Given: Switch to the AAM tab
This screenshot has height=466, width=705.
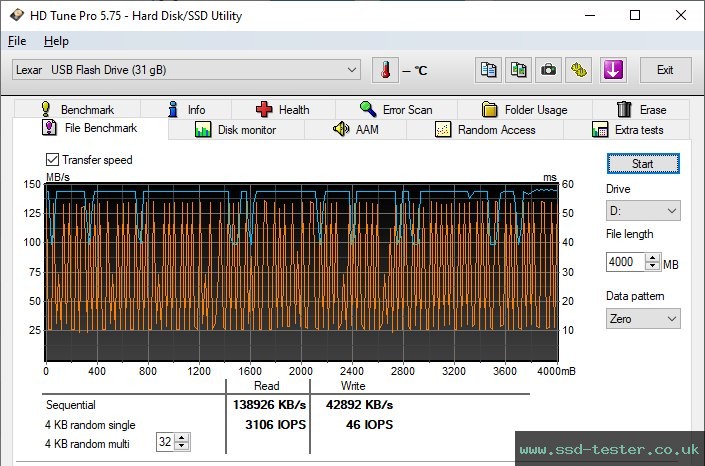Looking at the screenshot, I should pyautogui.click(x=356, y=130).
